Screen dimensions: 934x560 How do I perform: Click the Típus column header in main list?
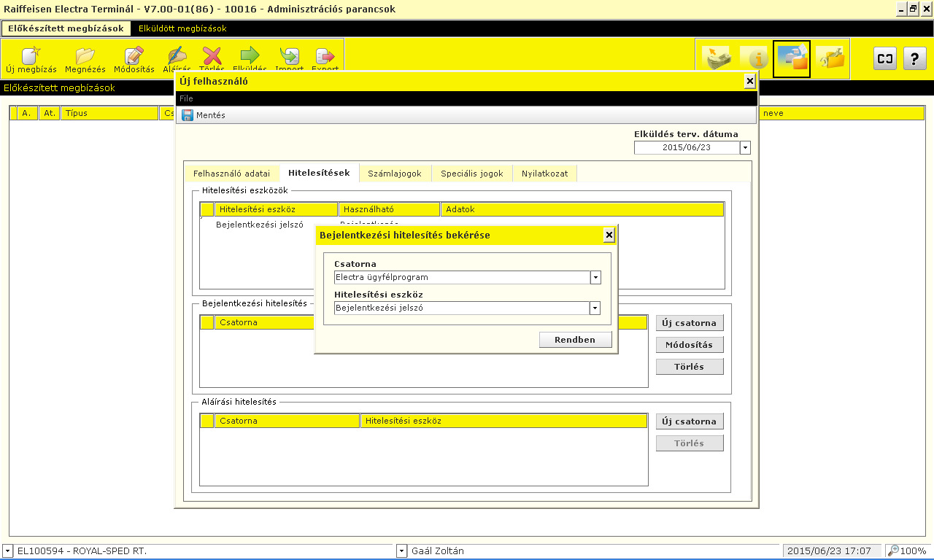[109, 113]
